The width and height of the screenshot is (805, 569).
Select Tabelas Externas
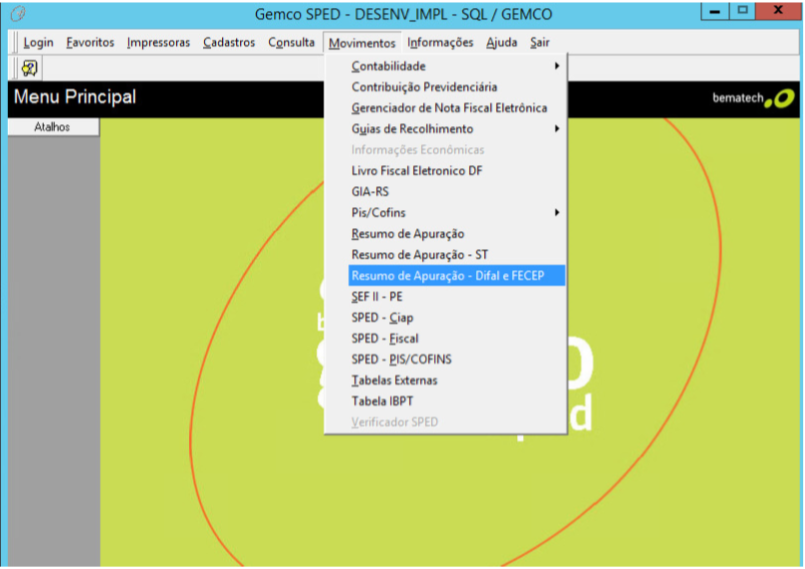tap(445, 381)
